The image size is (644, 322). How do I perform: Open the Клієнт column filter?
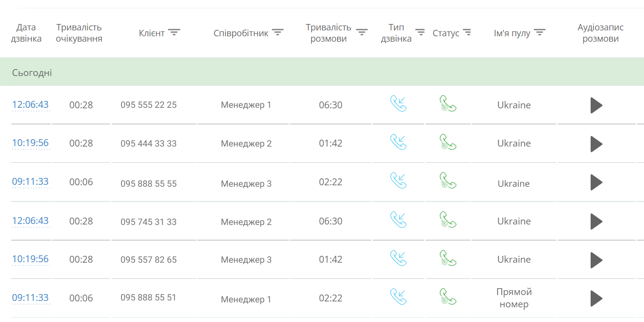174,33
